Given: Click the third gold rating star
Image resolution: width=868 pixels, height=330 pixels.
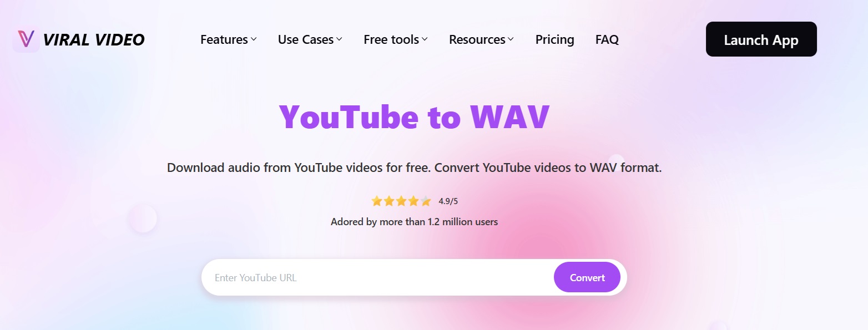Looking at the screenshot, I should pyautogui.click(x=401, y=201).
